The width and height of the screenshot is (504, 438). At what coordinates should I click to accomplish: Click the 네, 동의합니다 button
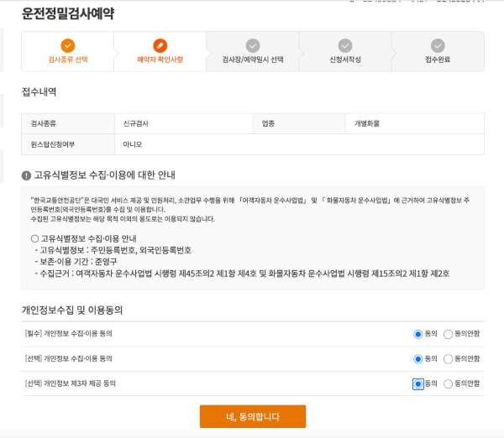pos(253,416)
